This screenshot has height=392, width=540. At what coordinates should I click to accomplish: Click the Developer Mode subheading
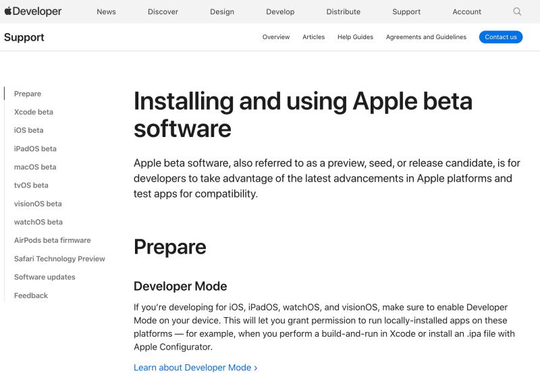(x=180, y=286)
